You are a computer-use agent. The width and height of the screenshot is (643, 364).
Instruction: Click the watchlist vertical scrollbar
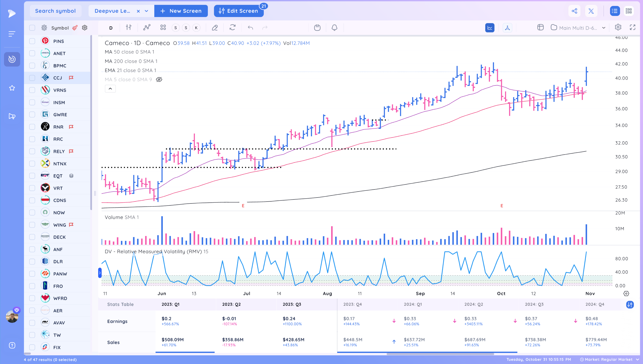tap(91, 123)
